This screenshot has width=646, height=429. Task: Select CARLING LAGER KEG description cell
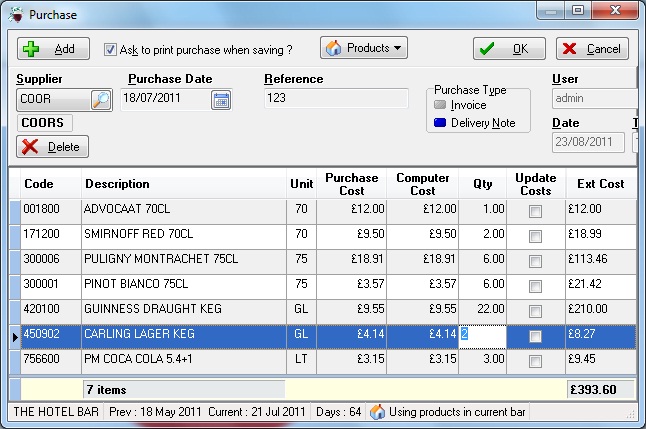(x=184, y=337)
